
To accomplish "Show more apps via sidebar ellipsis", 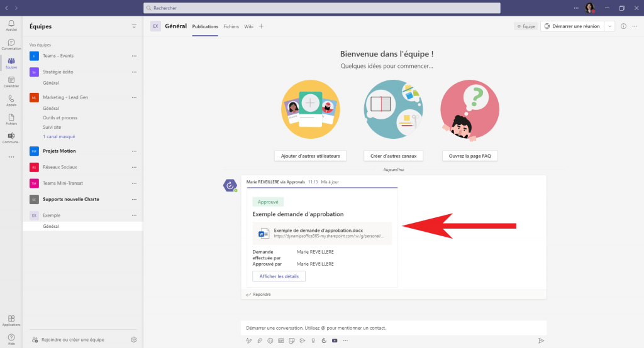I will [x=11, y=157].
